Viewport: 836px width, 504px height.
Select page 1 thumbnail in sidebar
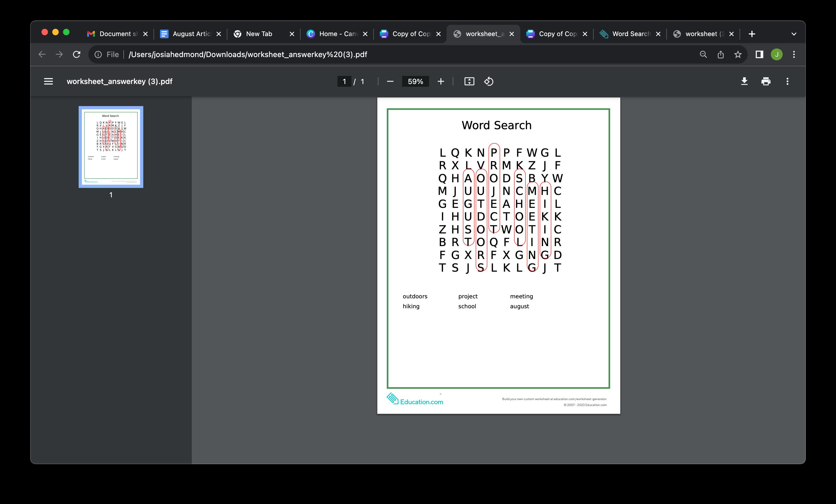pos(111,147)
